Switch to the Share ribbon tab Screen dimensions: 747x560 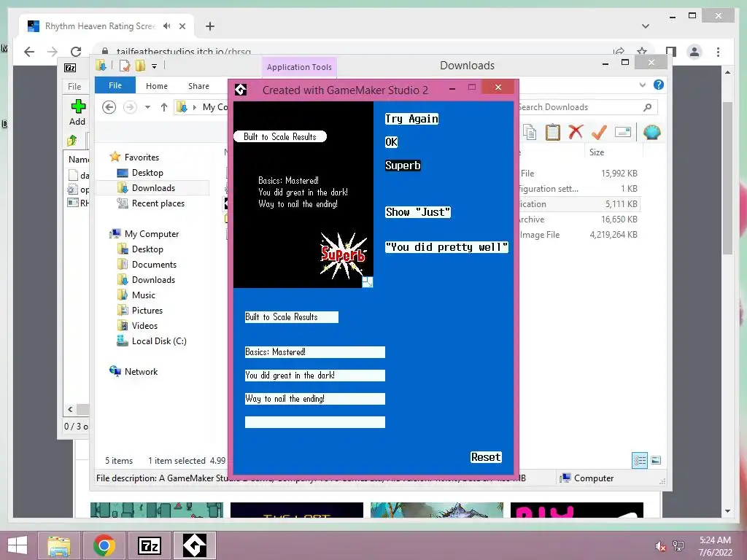(x=198, y=86)
